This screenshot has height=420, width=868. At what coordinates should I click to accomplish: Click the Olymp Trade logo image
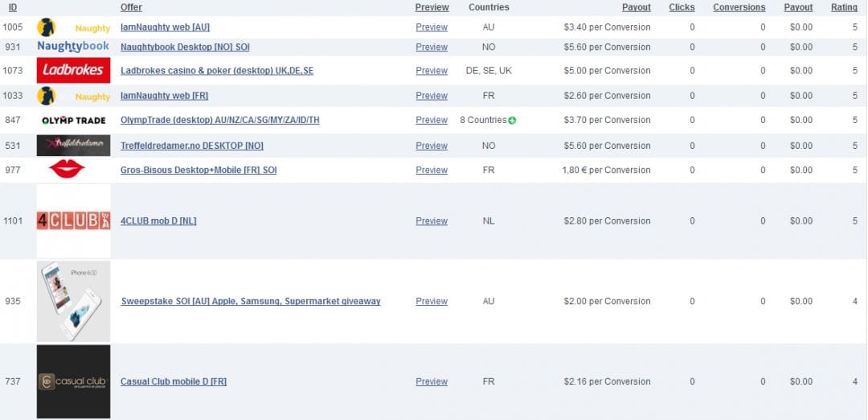(x=73, y=121)
